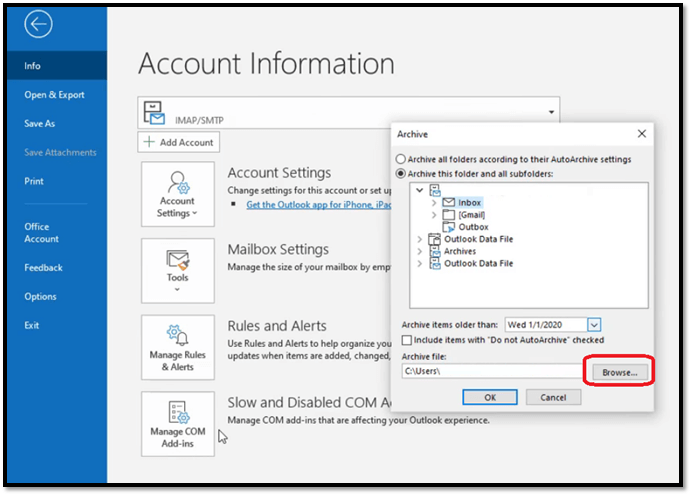Expand the [Gmail] folder

[x=434, y=215]
